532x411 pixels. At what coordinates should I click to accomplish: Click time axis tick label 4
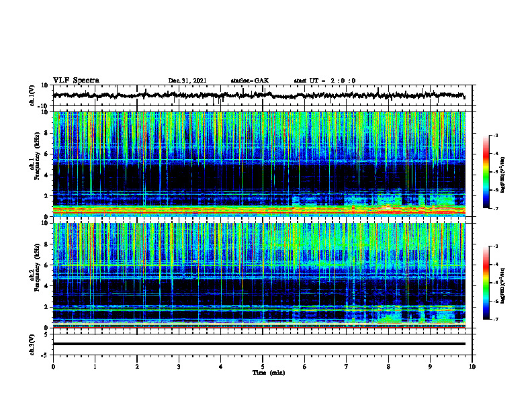point(221,367)
